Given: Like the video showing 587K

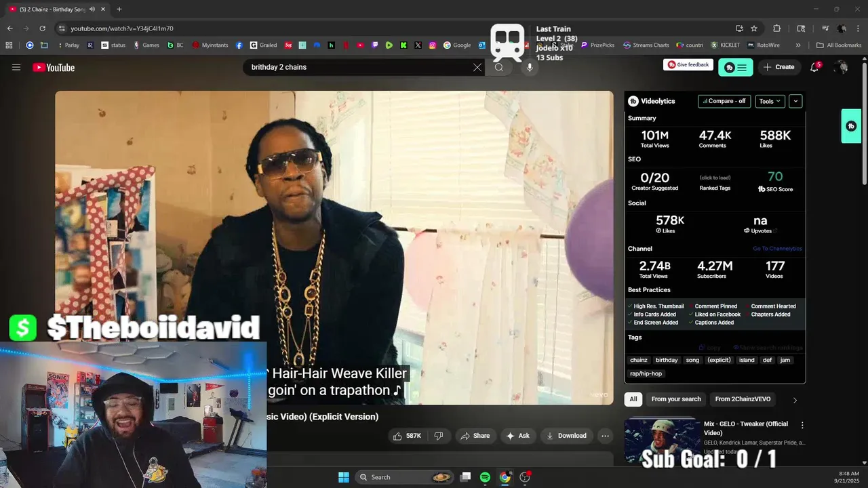Looking at the screenshot, I should 407,436.
